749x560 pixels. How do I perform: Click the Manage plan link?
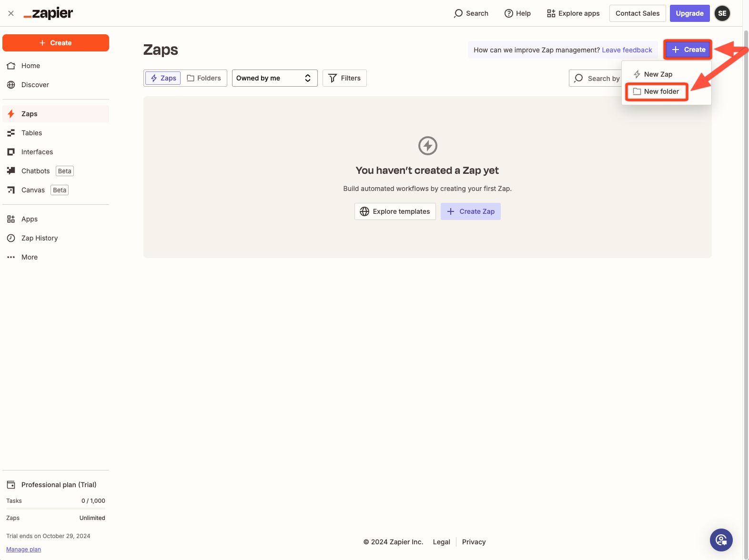[24, 550]
